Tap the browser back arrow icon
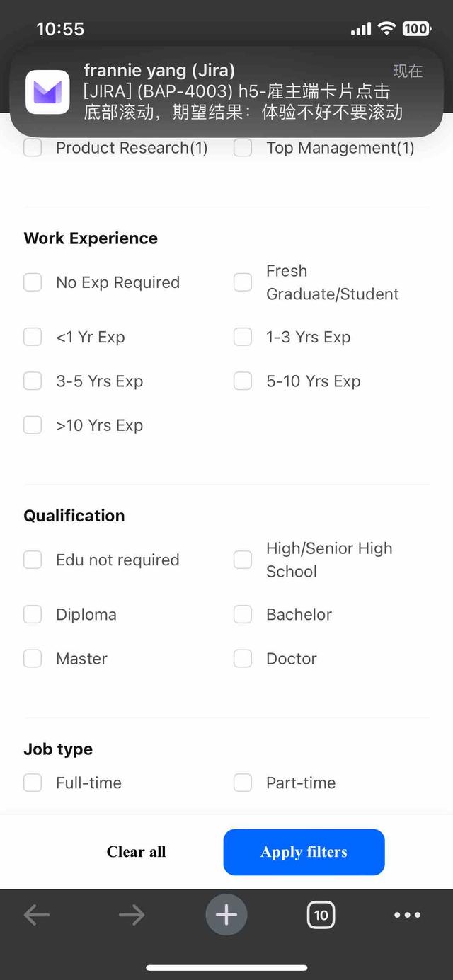 [37, 915]
